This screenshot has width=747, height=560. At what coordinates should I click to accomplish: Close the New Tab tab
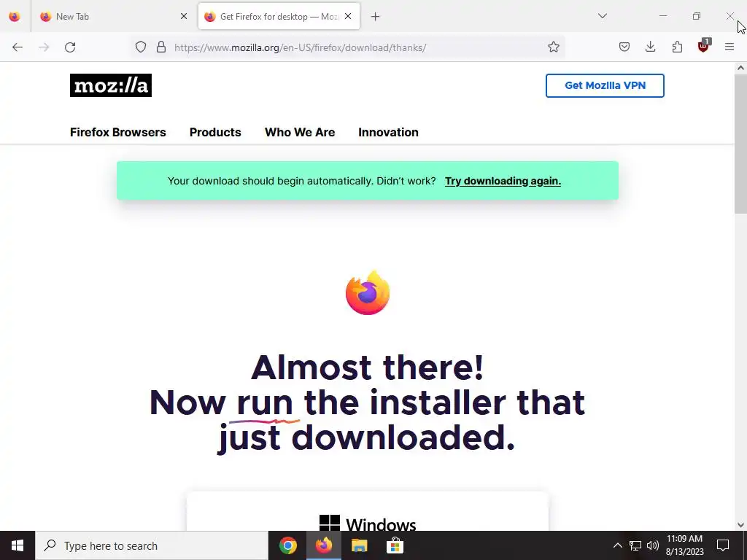[183, 16]
